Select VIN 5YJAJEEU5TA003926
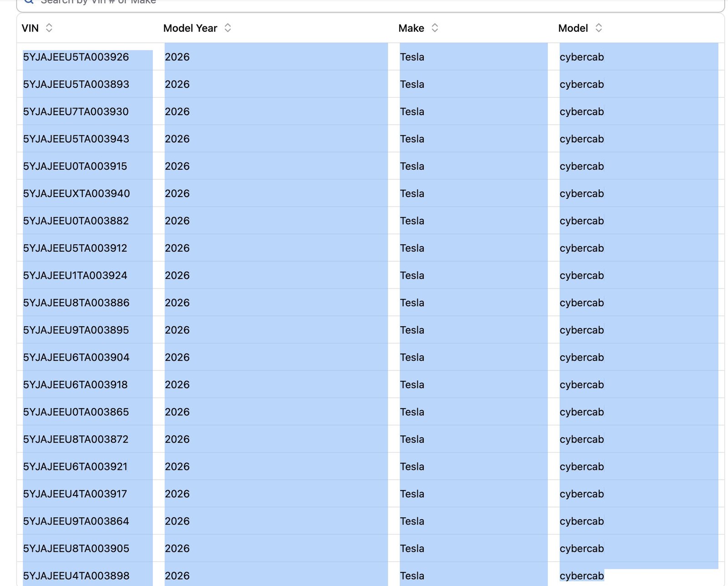The image size is (728, 586). click(x=76, y=57)
